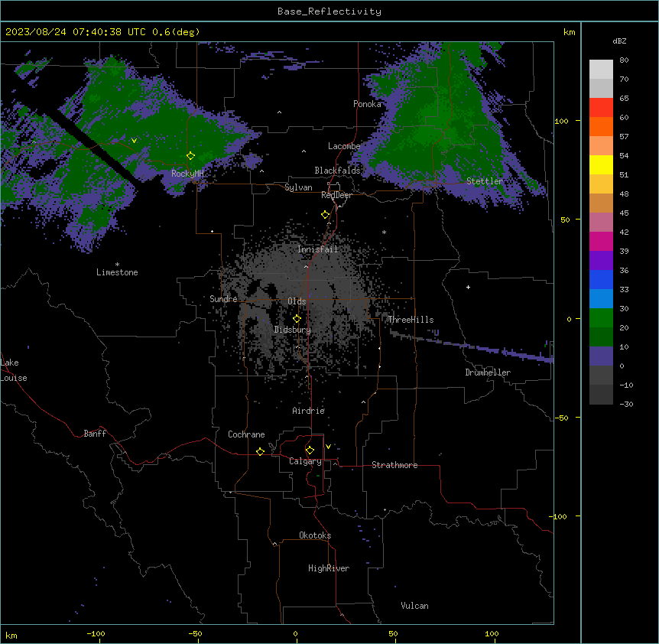Click the horizontal axis -100 km tick label
Image resolution: width=659 pixels, height=644 pixels.
96,634
